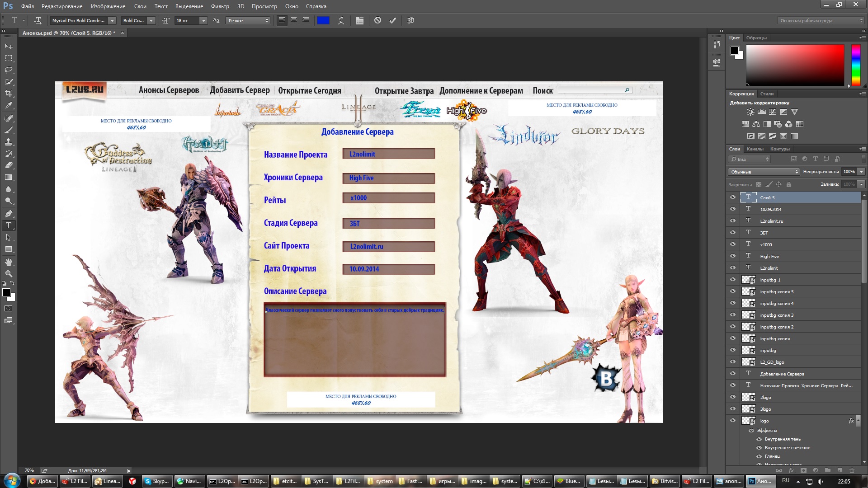This screenshot has width=868, height=488.
Task: Commit text edit with checkmark icon
Action: pos(392,20)
